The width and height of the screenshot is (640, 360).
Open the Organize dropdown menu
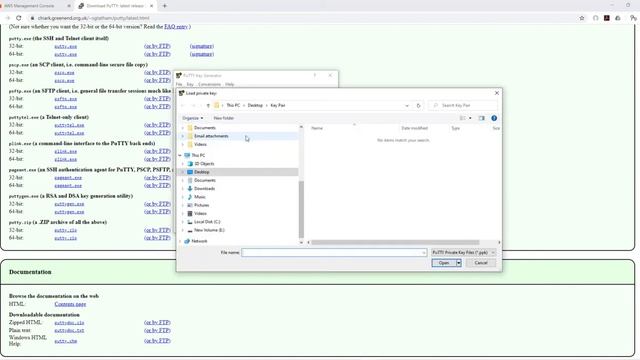pyautogui.click(x=192, y=118)
